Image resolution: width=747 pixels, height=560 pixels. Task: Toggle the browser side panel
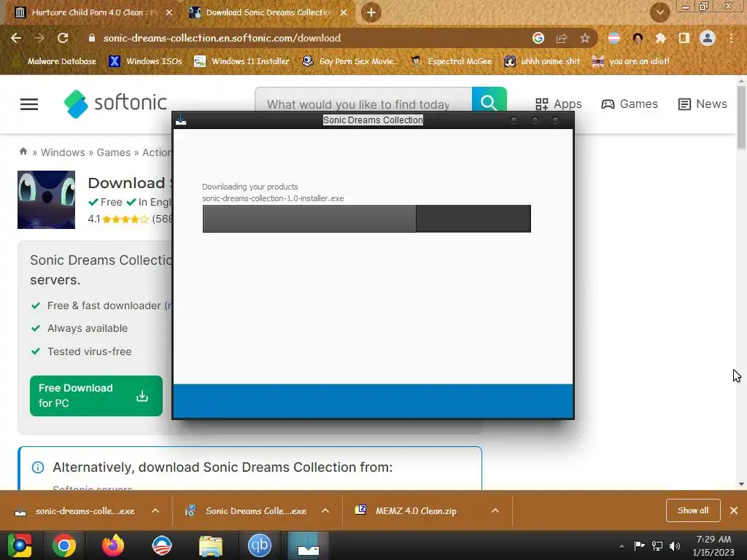tap(684, 38)
